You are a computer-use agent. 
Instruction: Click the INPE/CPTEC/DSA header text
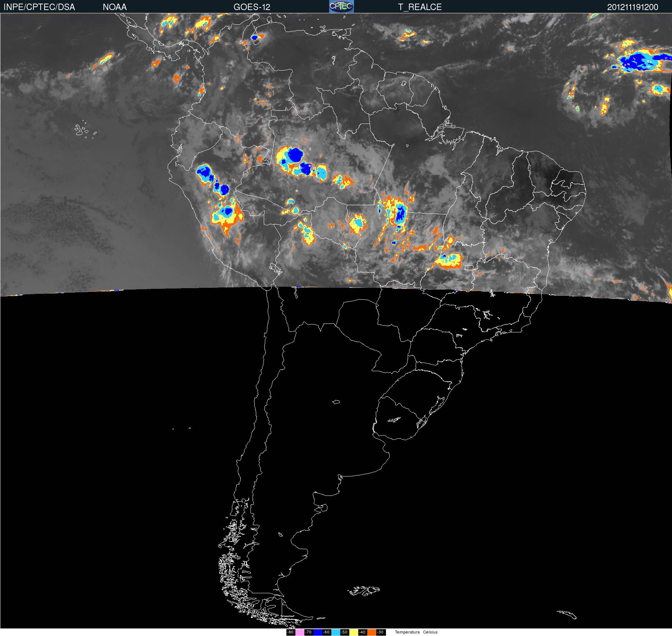[40, 7]
